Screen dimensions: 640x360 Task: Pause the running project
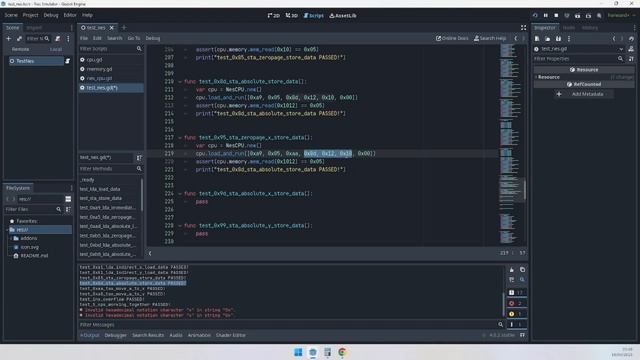(x=546, y=16)
